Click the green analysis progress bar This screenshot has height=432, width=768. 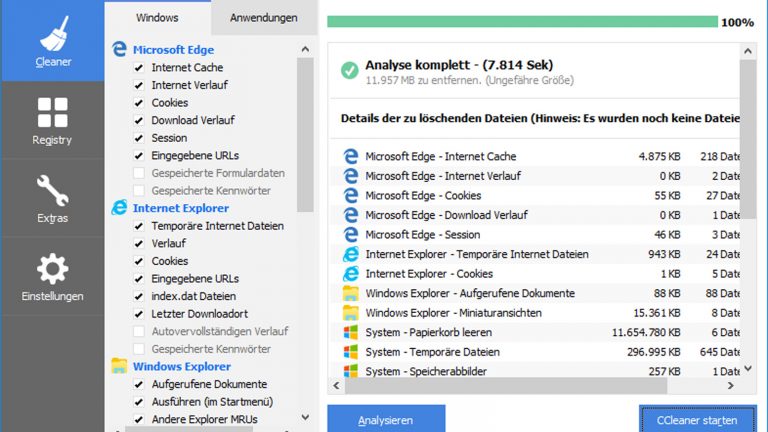(522, 22)
